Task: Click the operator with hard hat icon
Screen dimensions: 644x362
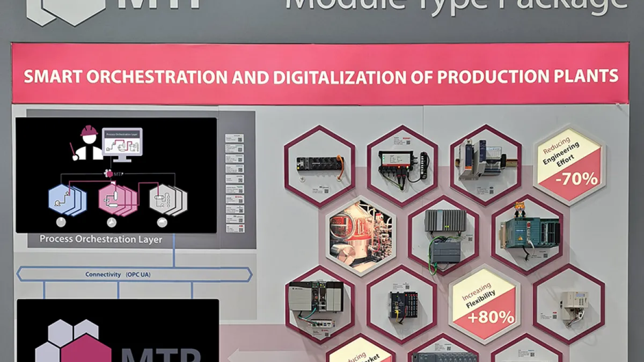Action: 87,144
